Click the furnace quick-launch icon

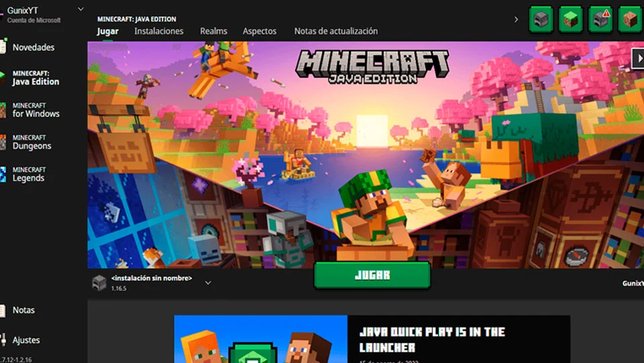(x=541, y=19)
